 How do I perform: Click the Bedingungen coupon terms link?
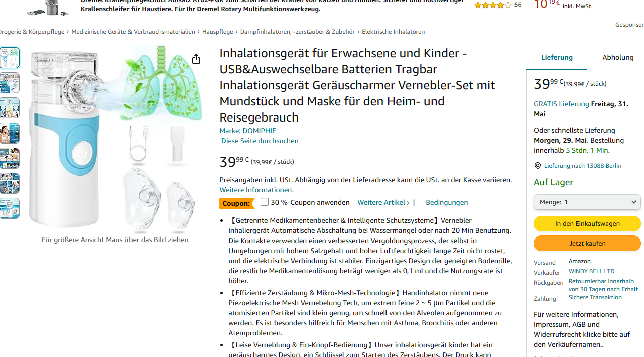(x=447, y=202)
